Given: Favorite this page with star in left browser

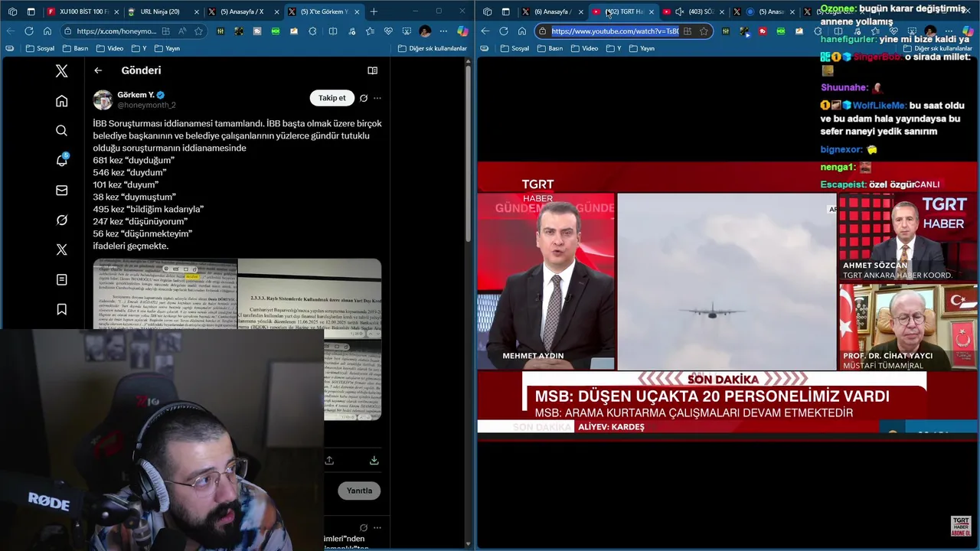Looking at the screenshot, I should 199,31.
